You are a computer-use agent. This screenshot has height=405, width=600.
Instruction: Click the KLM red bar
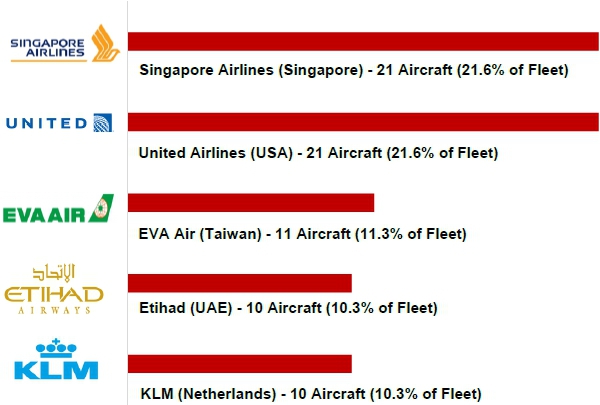coord(240,363)
